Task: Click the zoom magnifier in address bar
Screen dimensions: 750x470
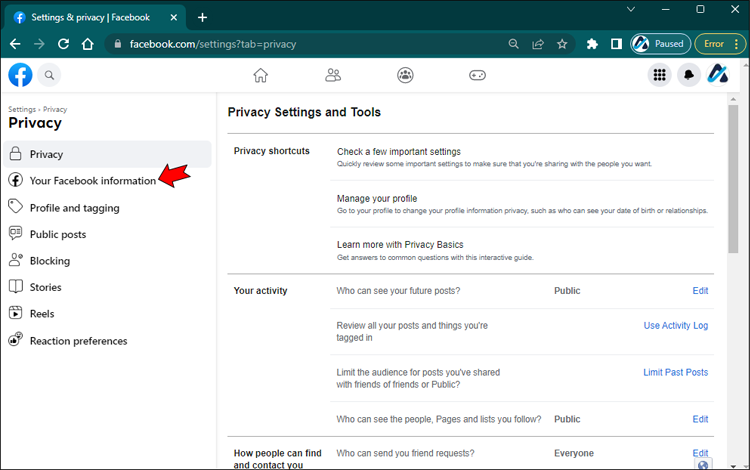Action: 513,44
